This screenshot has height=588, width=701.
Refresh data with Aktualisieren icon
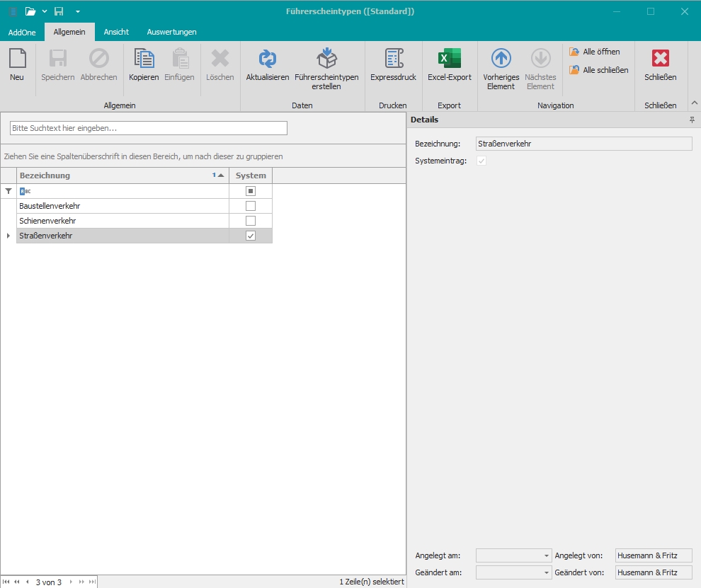267,59
